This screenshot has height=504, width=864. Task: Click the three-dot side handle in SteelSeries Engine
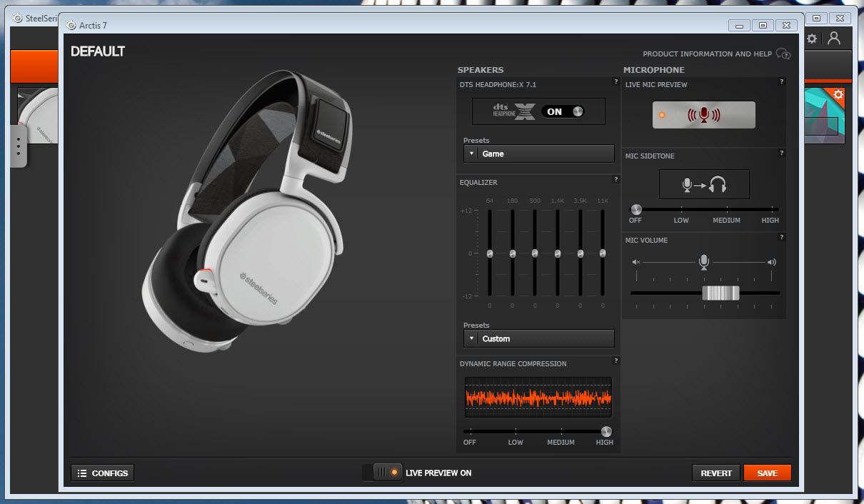[18, 146]
